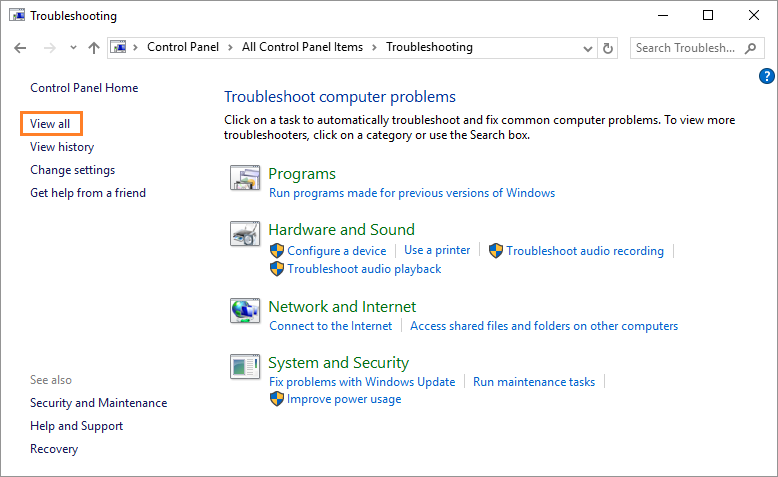Click shield icon beside Troubleshoot audio playback
The height and width of the screenshot is (477, 778).
[277, 269]
